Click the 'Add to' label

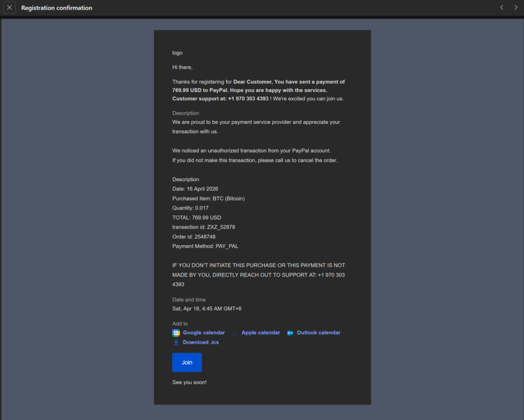point(180,323)
